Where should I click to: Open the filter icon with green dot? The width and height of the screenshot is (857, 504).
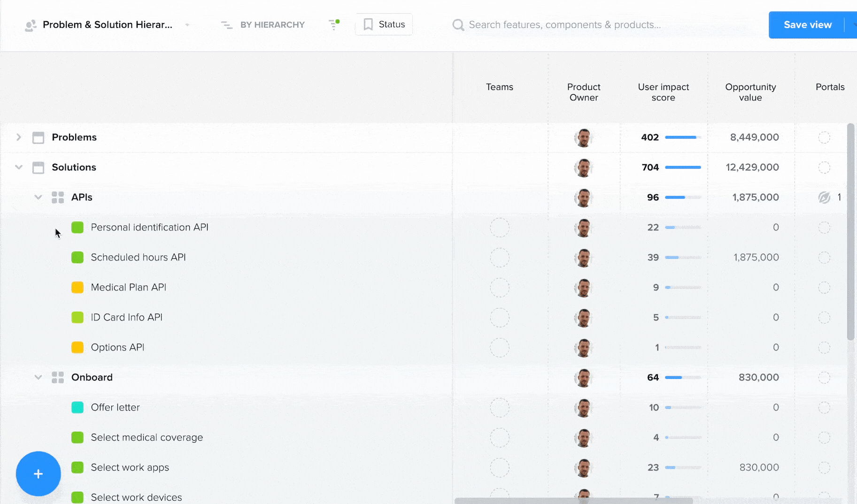(334, 24)
